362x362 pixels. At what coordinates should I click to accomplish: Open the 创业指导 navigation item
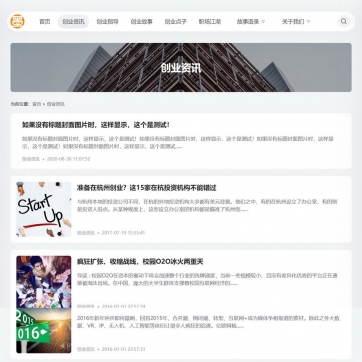107,22
